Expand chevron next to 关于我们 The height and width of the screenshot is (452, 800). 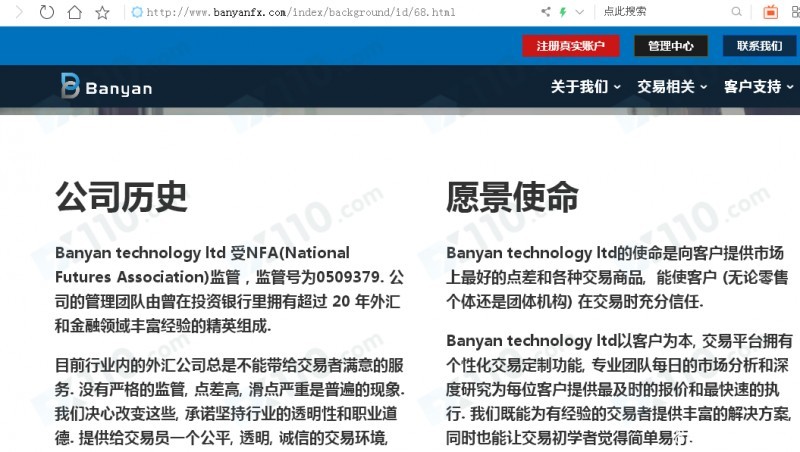(617, 87)
